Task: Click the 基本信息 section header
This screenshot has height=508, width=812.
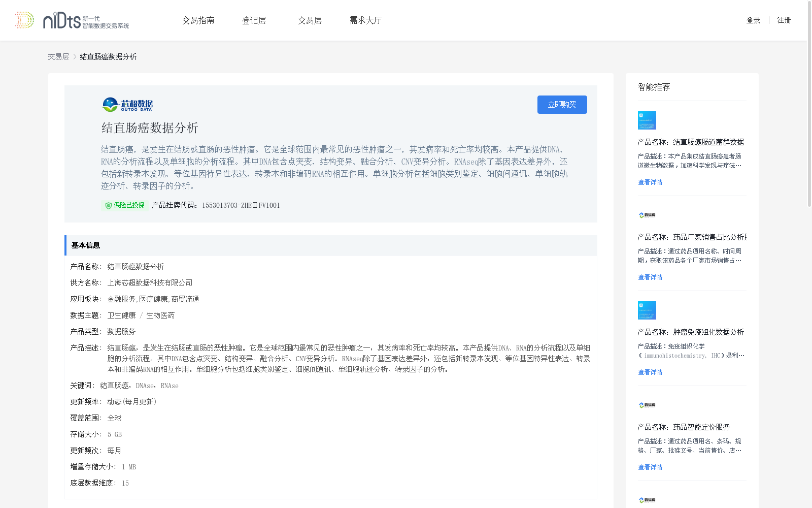Action: pyautogui.click(x=331, y=245)
